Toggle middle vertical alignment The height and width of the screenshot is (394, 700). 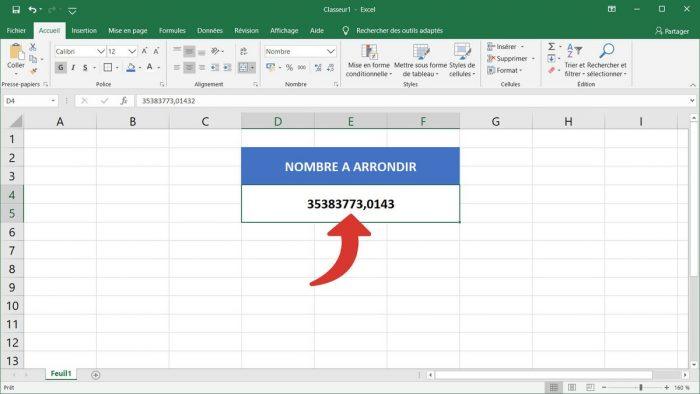[189, 51]
